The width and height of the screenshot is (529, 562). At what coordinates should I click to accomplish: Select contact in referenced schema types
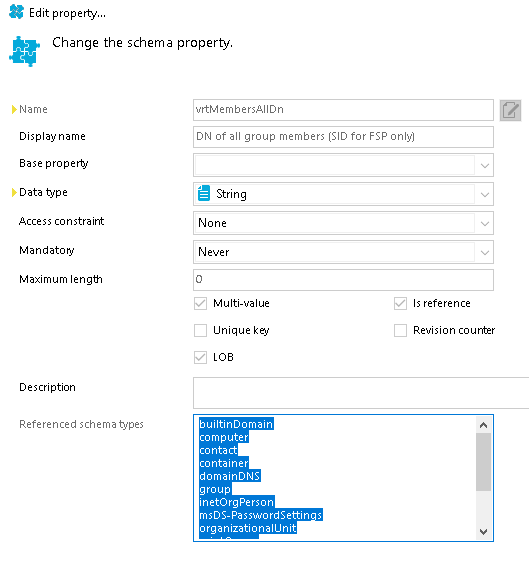click(x=218, y=450)
